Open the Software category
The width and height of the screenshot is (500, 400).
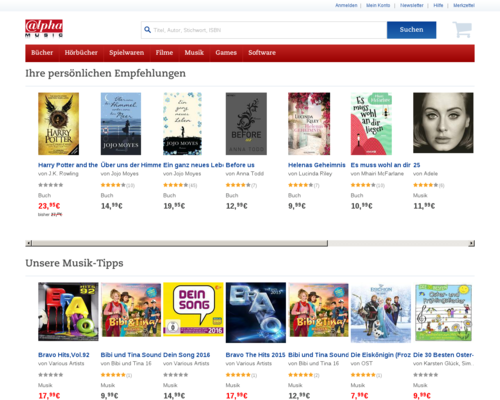pyautogui.click(x=262, y=53)
